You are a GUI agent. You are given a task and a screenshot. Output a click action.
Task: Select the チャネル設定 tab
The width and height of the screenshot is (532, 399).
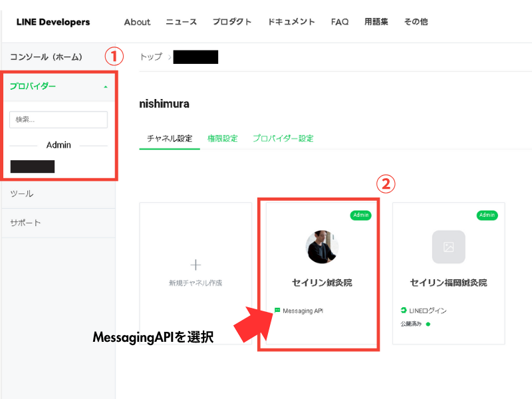coord(170,138)
